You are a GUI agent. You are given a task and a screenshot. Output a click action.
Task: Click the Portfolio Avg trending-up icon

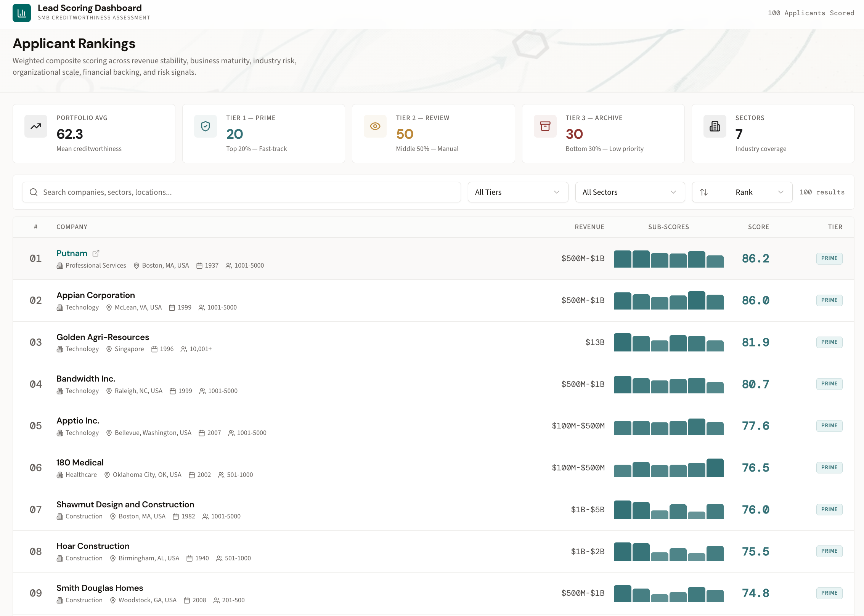tap(36, 126)
